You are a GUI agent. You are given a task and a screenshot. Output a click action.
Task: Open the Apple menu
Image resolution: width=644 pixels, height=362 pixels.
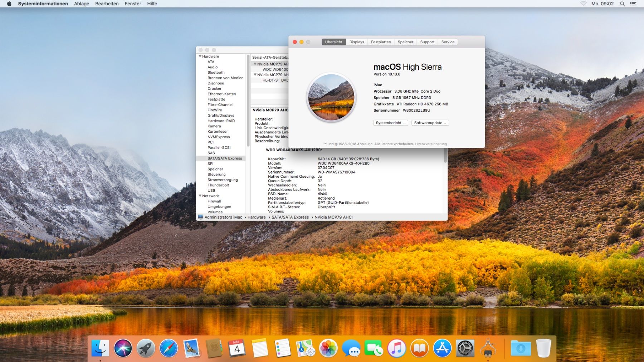pos(9,4)
